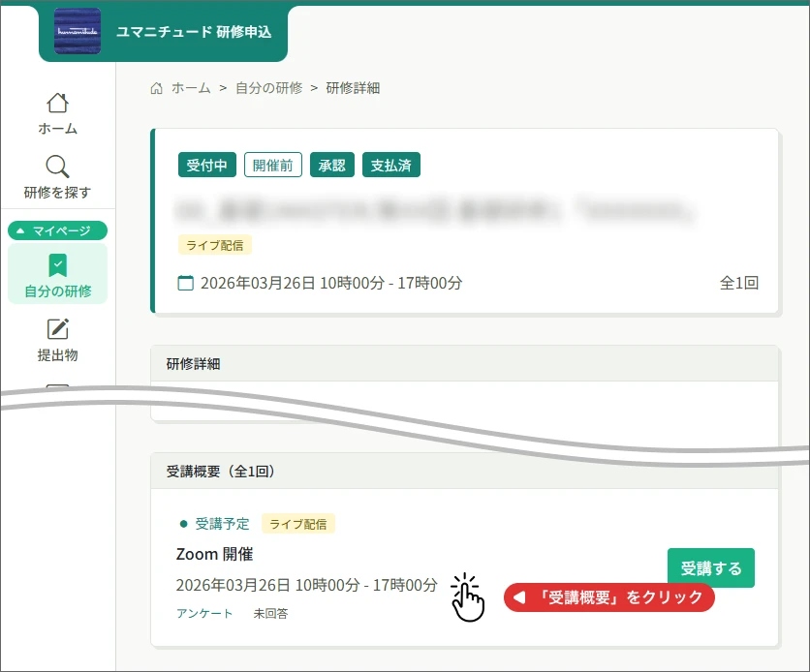Click the 研修詳細 section header

point(194,364)
